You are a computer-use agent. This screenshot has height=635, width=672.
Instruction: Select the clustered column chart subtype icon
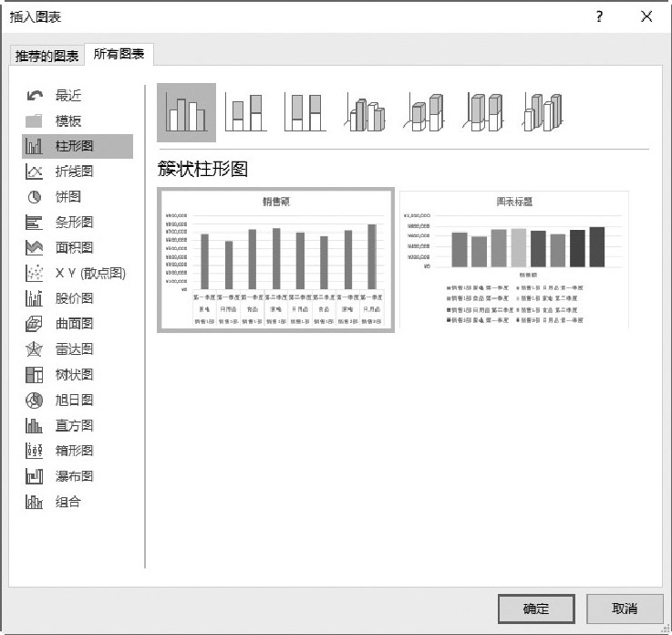click(x=186, y=113)
